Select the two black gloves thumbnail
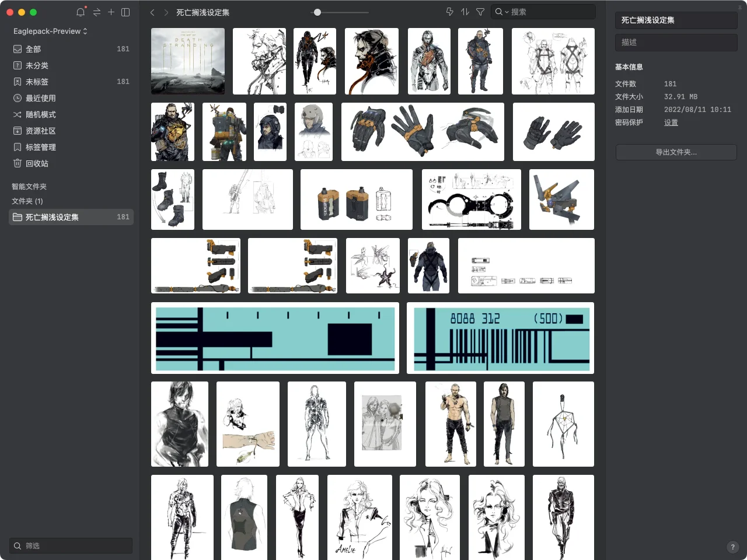 pyautogui.click(x=554, y=132)
